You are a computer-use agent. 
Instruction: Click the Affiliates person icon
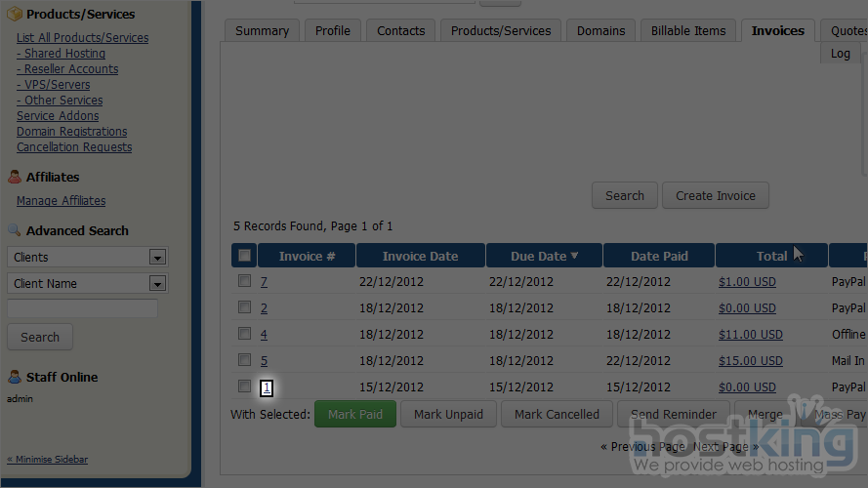tap(15, 178)
